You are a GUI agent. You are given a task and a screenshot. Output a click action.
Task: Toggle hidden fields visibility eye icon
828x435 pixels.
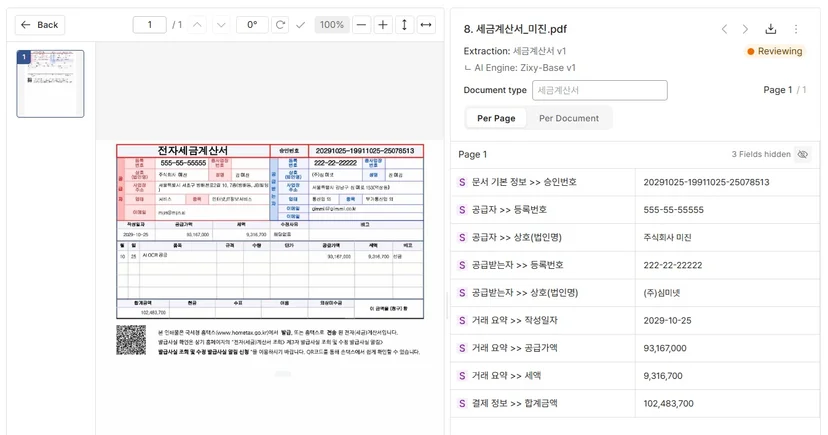click(x=803, y=154)
